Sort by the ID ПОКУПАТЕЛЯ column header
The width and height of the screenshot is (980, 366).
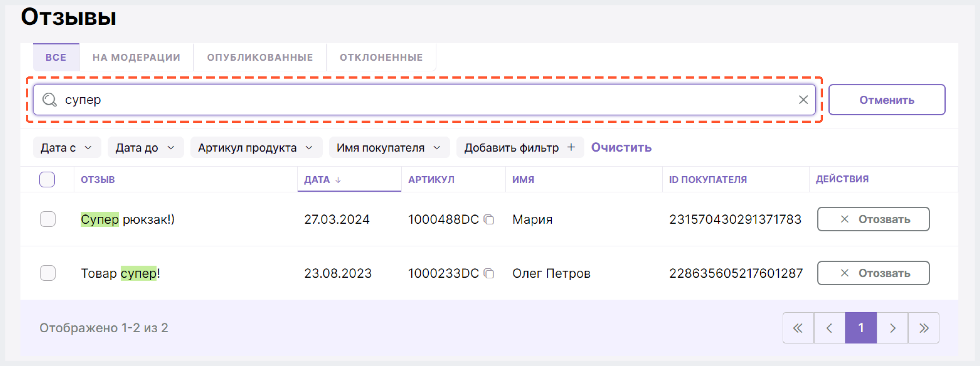pyautogui.click(x=708, y=179)
